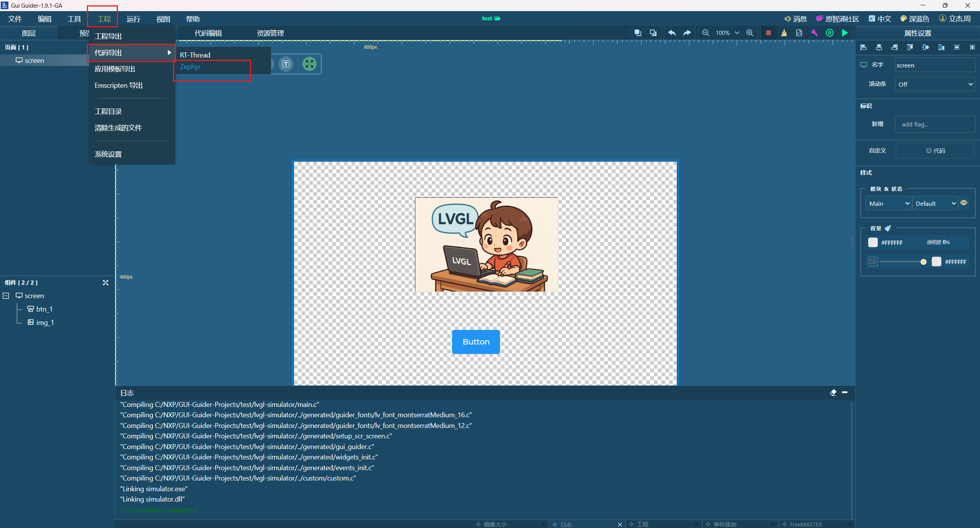Open the scrollbar Off dropdown
Screen dimensions: 980x528
(935, 84)
